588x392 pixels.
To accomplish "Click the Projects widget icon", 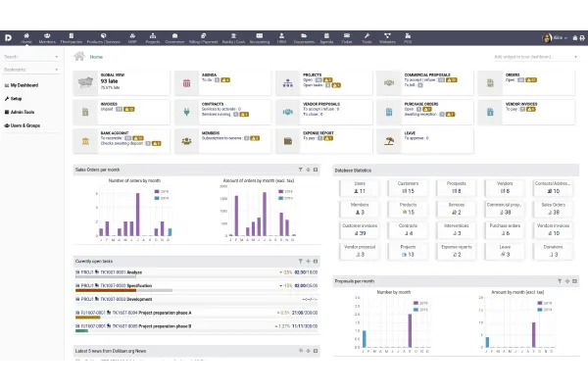I will pos(287,83).
